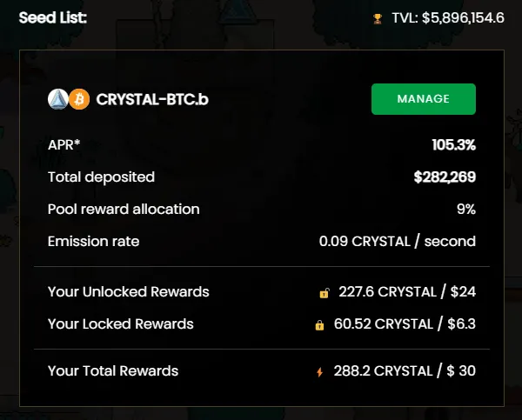Click the 105.3% APR value
Screen dimensions: 522x420
pyautogui.click(x=453, y=144)
